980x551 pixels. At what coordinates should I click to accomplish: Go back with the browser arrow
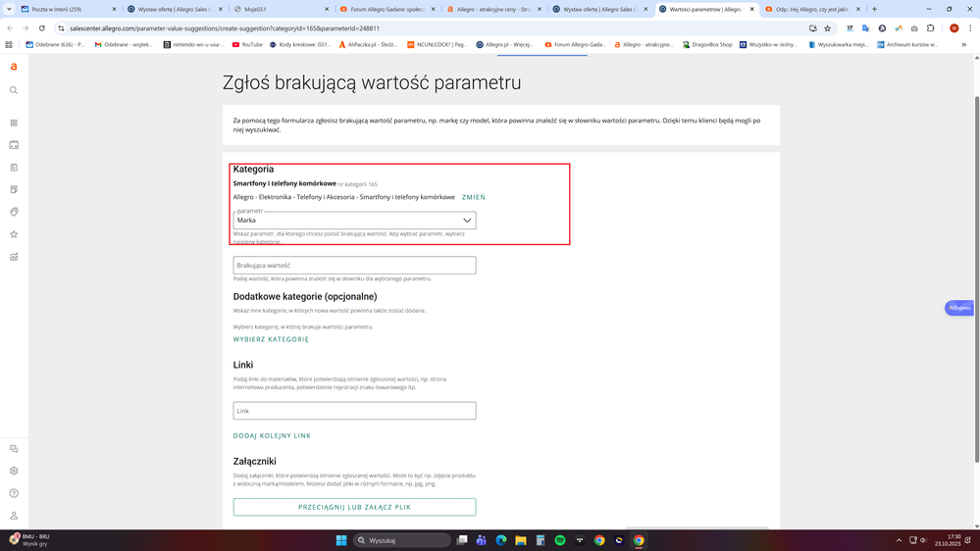[10, 28]
